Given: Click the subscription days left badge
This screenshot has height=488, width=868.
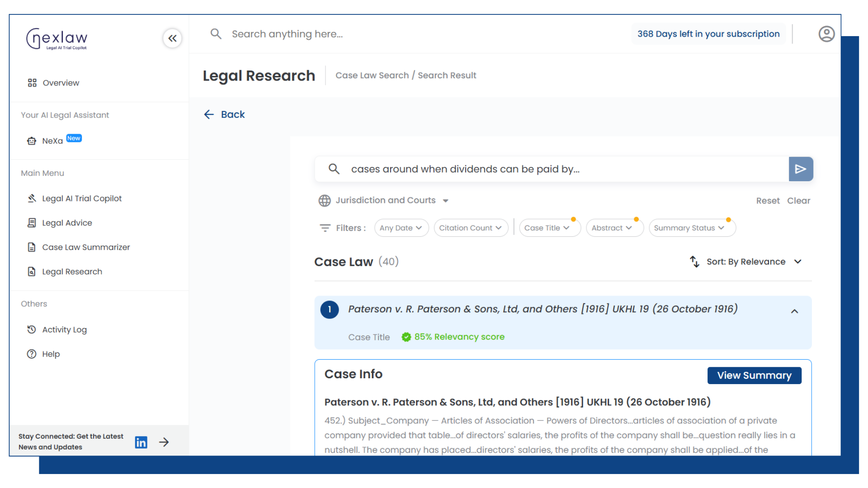Looking at the screenshot, I should [708, 34].
